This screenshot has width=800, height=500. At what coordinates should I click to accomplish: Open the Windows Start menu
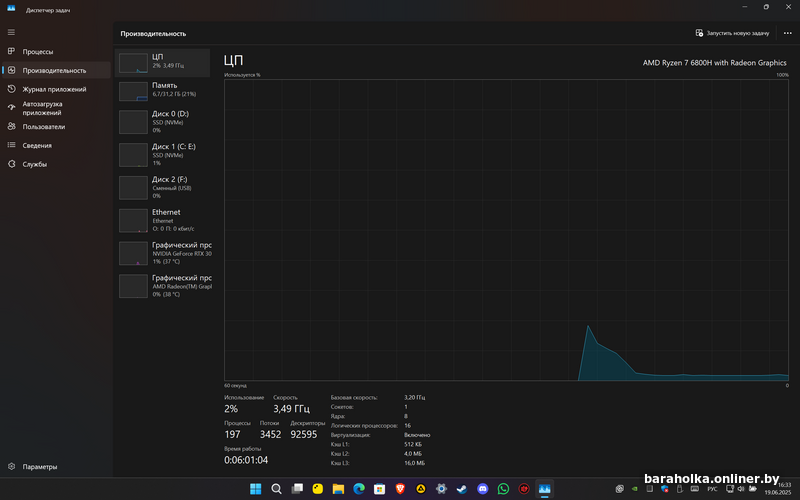coord(256,489)
